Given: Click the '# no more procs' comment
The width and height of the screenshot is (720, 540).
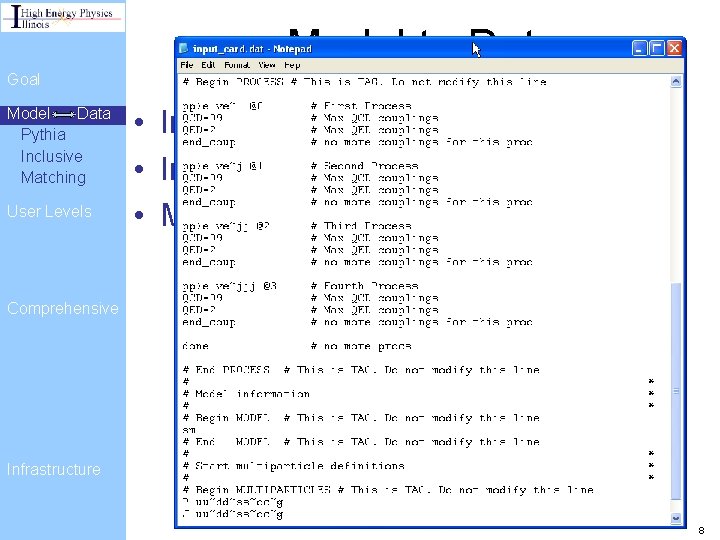Looking at the screenshot, I should (361, 346).
